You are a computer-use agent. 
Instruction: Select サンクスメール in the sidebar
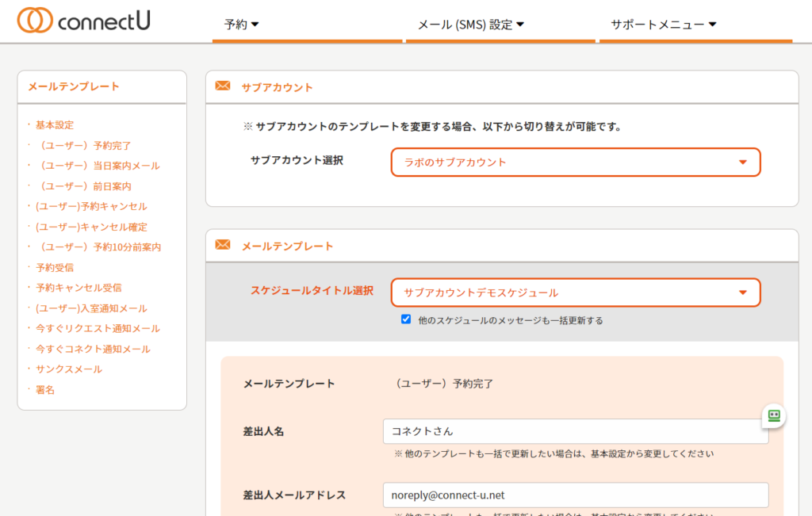click(69, 369)
